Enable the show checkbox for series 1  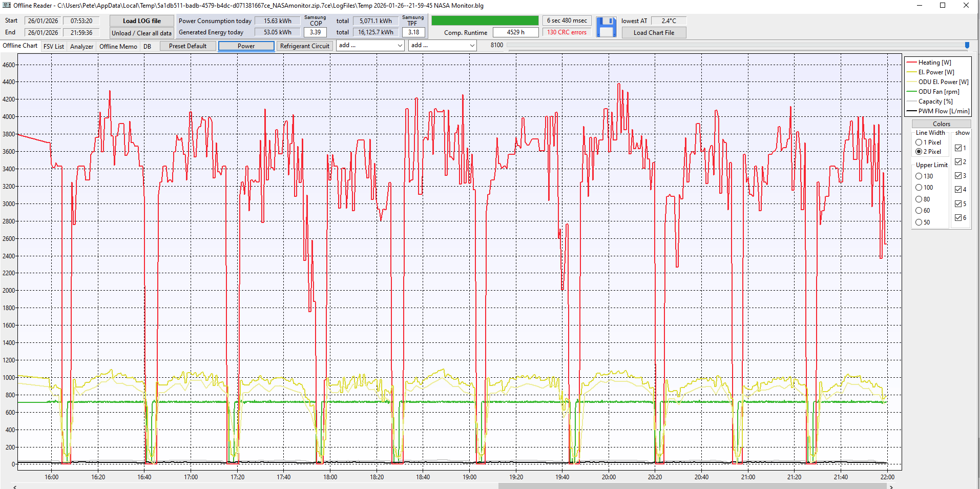pos(958,148)
